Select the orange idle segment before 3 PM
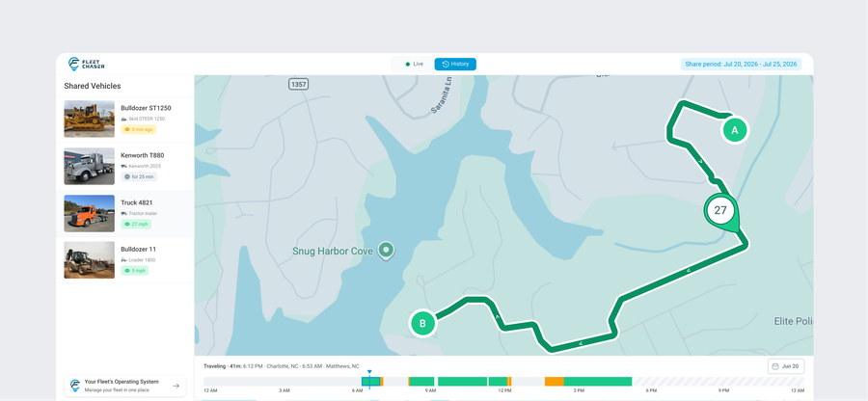The image size is (868, 401). click(x=555, y=382)
